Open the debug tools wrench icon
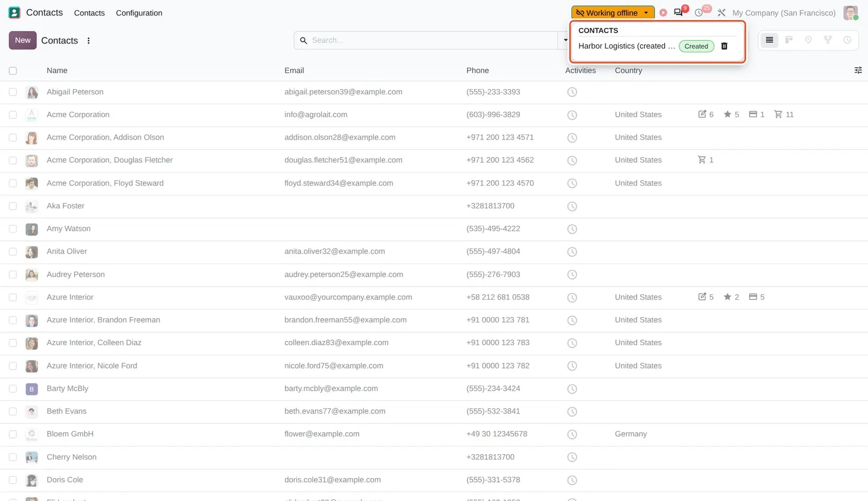 pyautogui.click(x=721, y=12)
